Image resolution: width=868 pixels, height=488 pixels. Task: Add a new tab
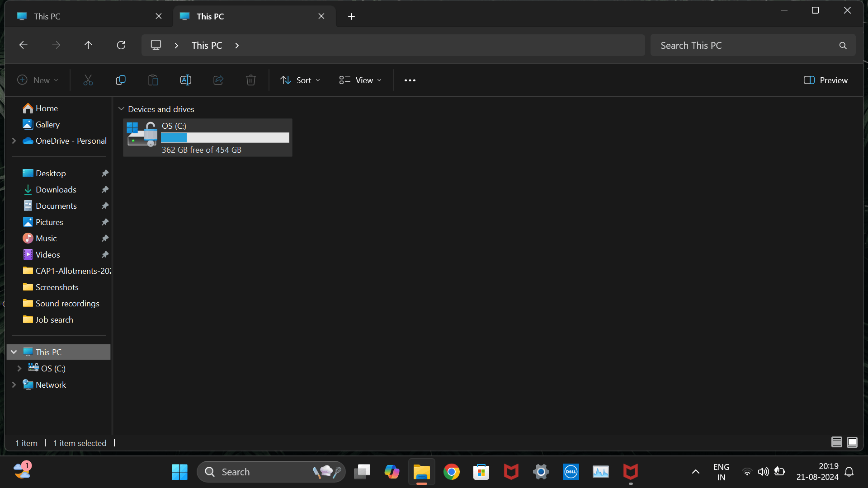click(x=351, y=16)
